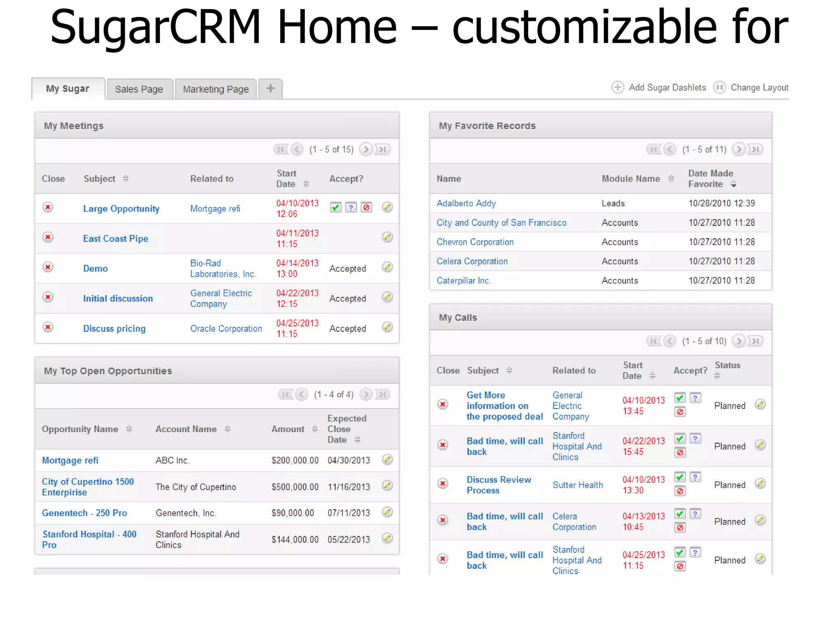
Task: Open Adalberto Addy favorite record
Action: (466, 203)
